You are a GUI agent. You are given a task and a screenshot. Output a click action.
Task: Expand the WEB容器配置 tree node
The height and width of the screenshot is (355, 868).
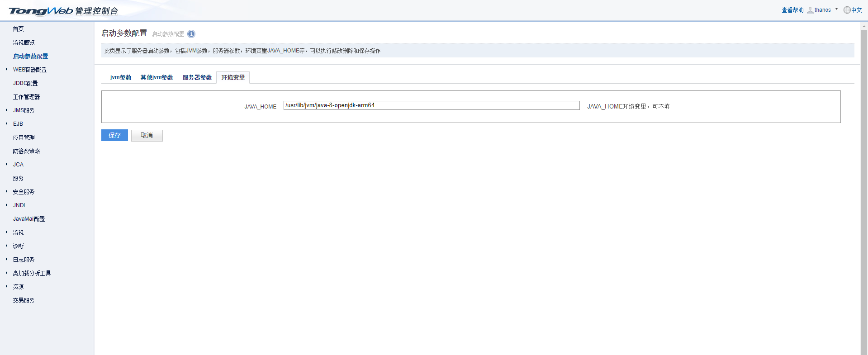click(x=6, y=69)
